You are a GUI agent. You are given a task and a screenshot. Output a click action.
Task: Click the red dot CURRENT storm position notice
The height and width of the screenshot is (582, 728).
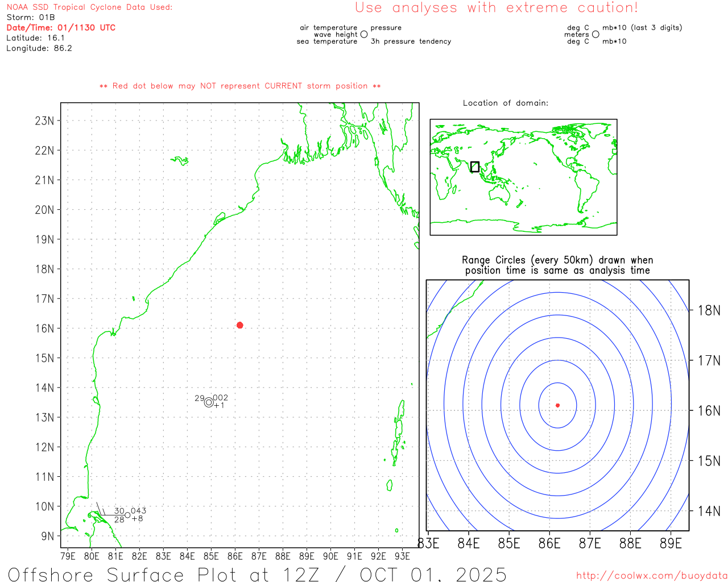click(240, 86)
